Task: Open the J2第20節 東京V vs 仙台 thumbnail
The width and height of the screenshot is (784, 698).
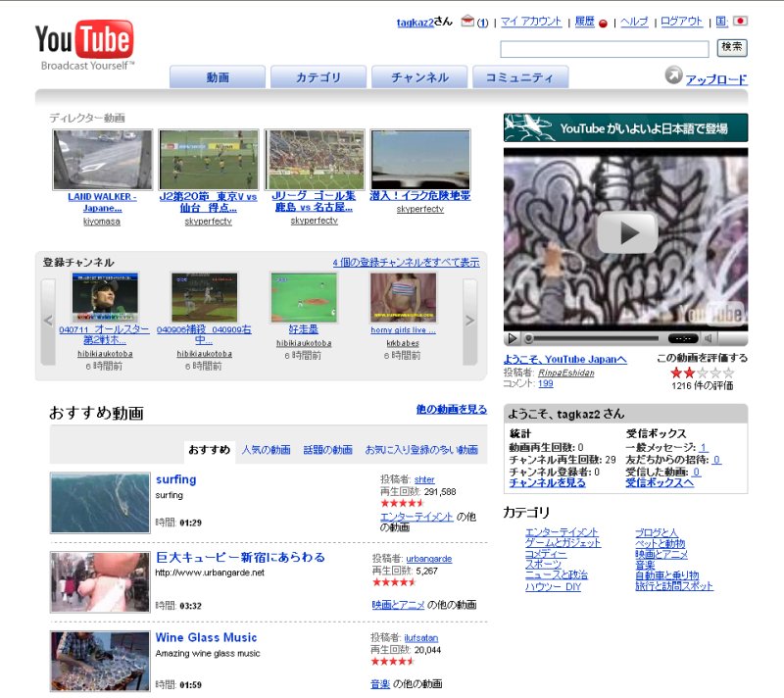Action: coord(209,160)
